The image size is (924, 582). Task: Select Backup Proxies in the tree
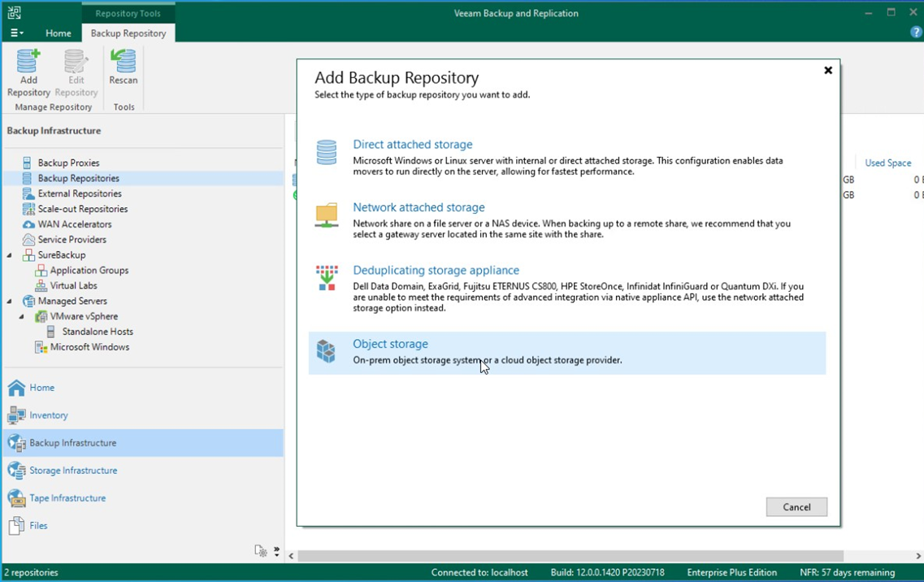coord(68,163)
